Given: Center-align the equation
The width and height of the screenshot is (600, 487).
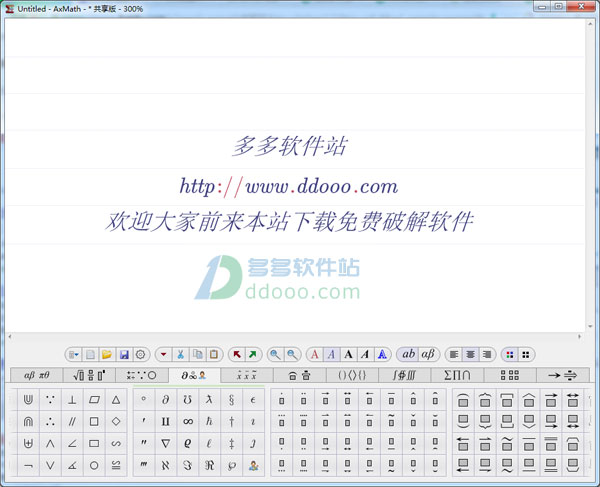Looking at the screenshot, I should (x=470, y=355).
